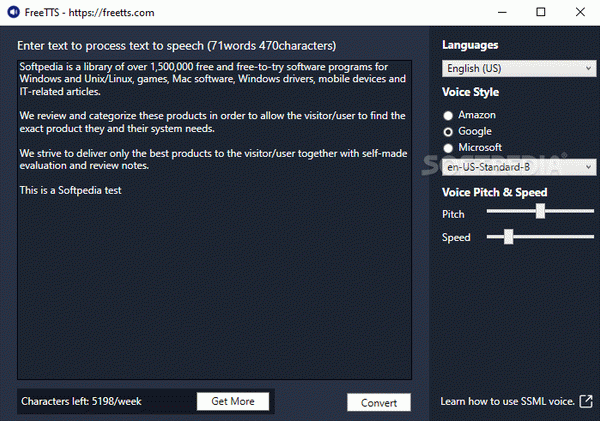Viewport: 600px width, 421px height.
Task: Click the Convert button
Action: click(379, 403)
